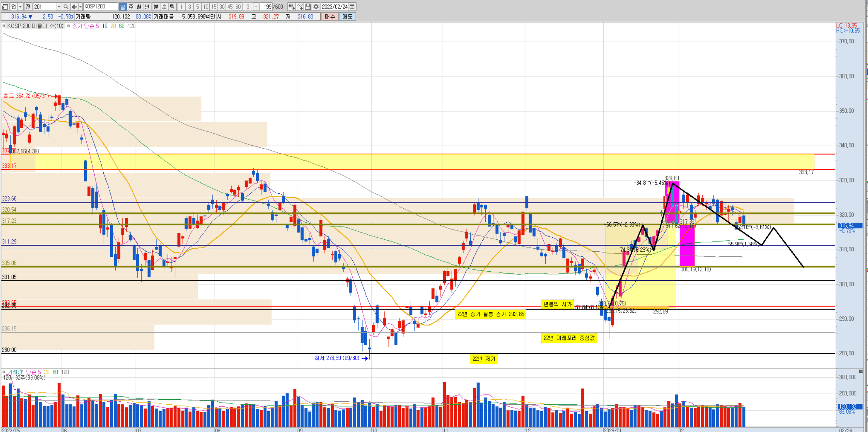
Task: Click the 거래대금 trading value label
Action: point(163,16)
